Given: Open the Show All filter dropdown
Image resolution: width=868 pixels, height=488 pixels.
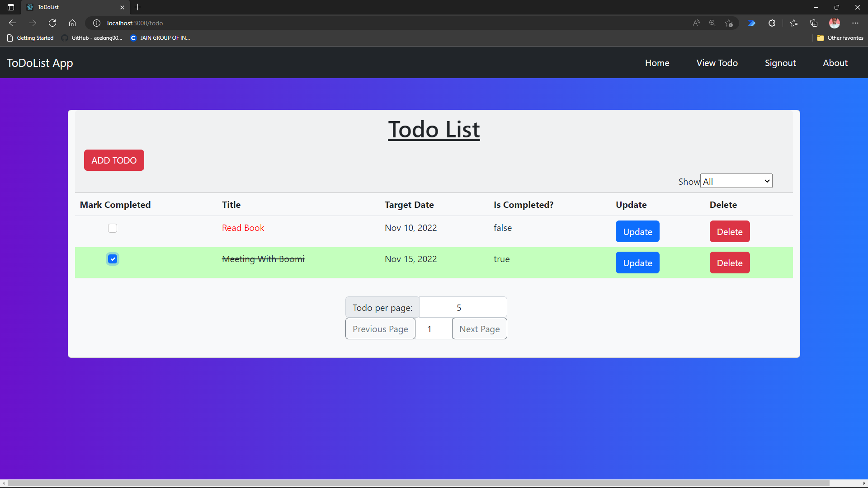Looking at the screenshot, I should (736, 181).
